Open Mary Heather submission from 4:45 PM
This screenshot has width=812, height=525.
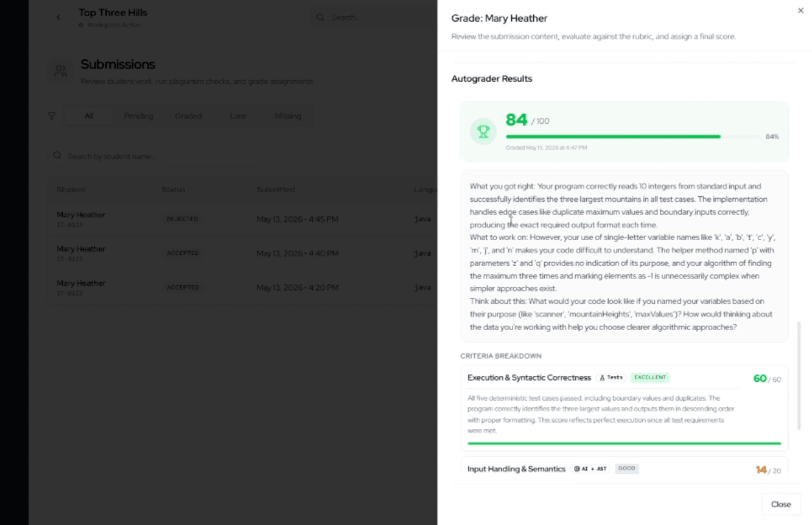tap(243, 219)
